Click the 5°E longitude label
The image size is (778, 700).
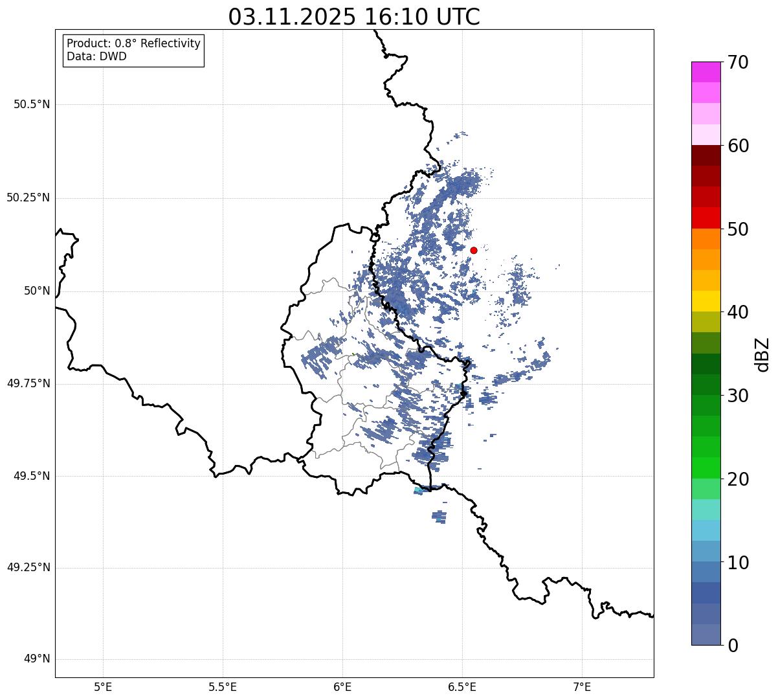(x=103, y=686)
